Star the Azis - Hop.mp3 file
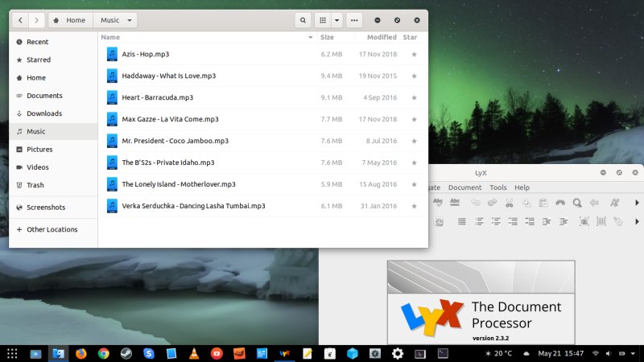644x362 pixels. pos(414,54)
